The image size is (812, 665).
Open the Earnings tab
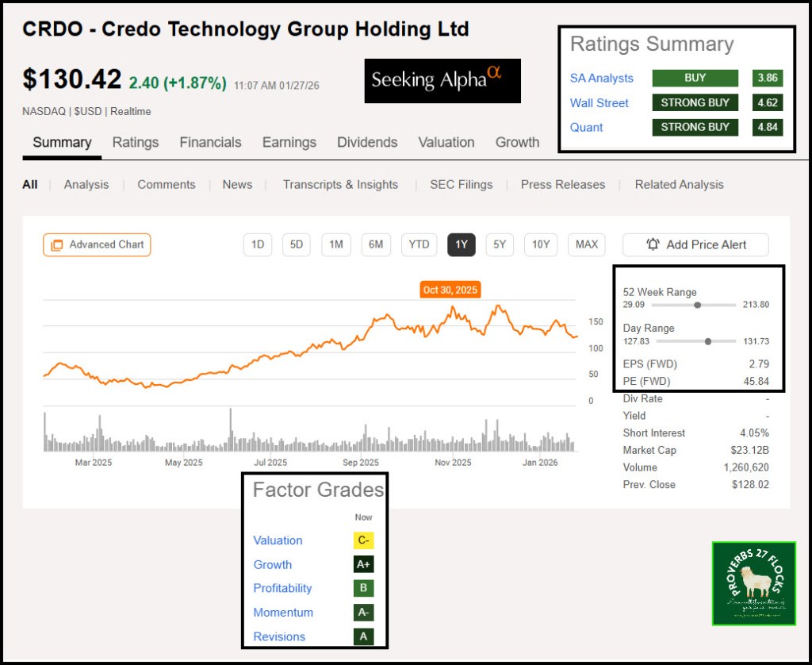click(x=289, y=143)
